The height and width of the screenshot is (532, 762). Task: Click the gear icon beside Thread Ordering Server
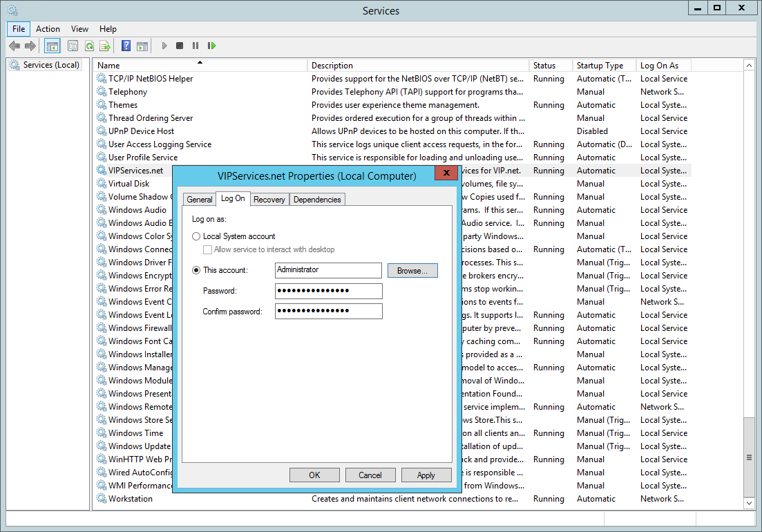101,117
